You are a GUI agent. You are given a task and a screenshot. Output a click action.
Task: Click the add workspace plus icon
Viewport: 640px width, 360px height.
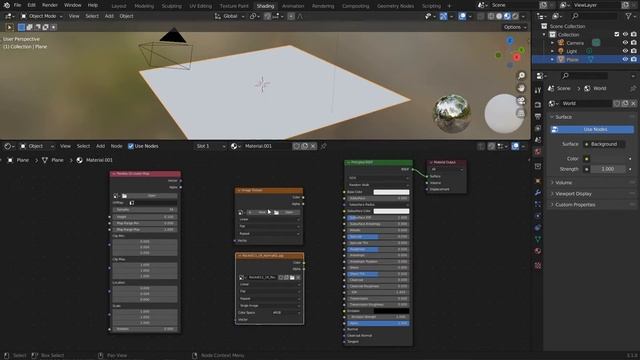coord(449,6)
